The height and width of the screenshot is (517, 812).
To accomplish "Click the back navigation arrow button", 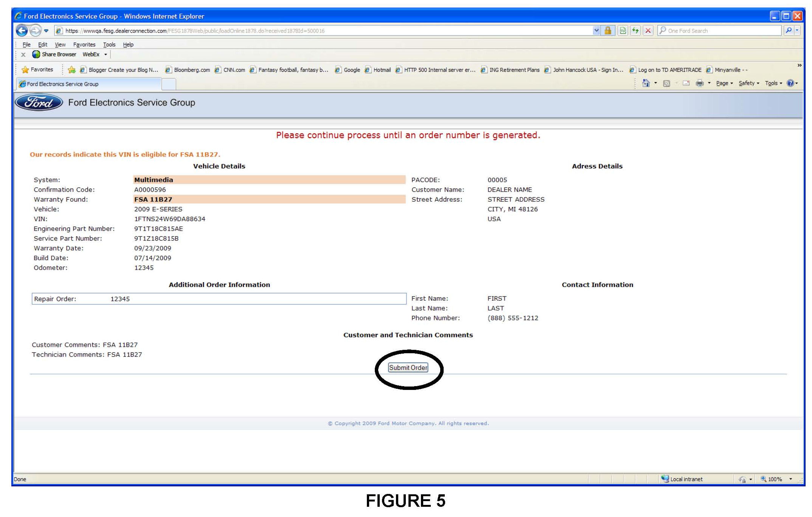I will tap(22, 31).
